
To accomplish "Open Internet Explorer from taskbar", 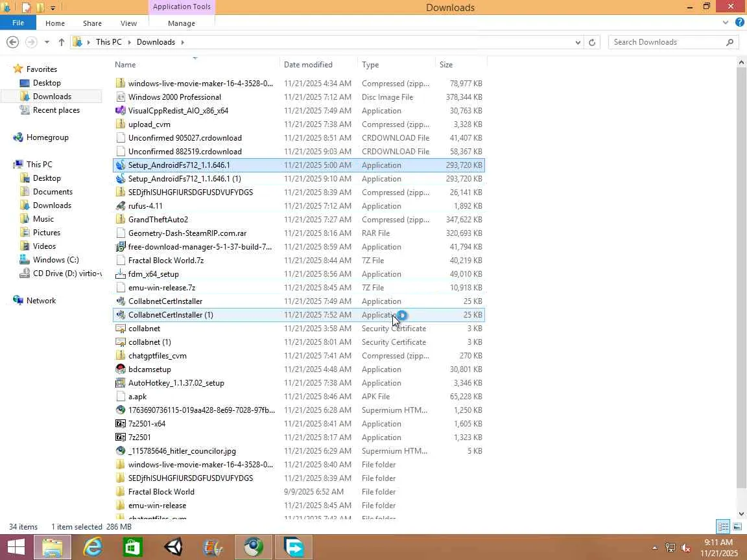I will coord(93,547).
